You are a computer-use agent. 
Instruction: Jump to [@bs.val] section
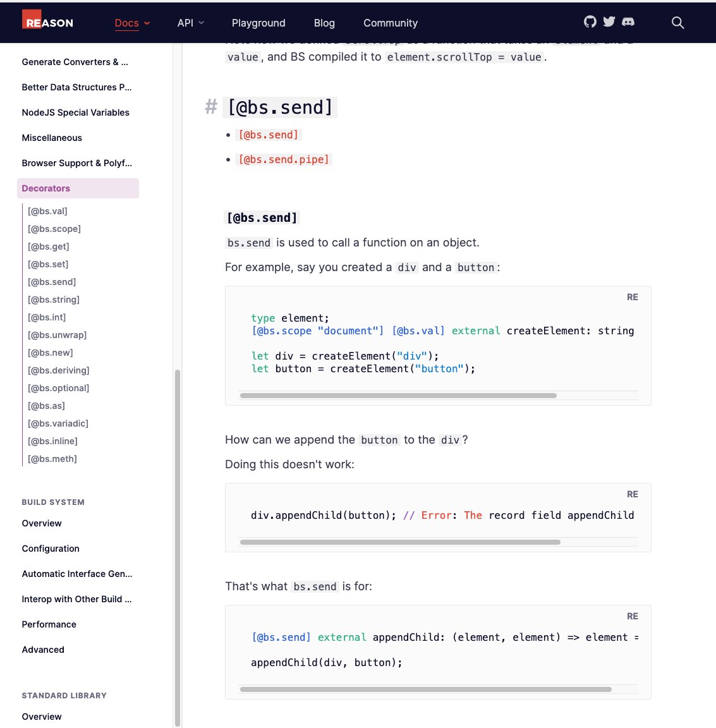point(47,211)
